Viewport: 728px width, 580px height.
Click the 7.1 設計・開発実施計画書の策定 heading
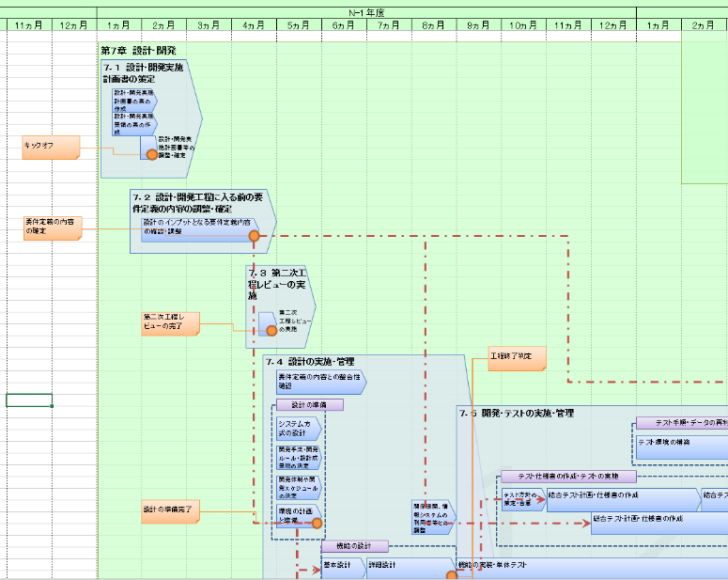[143, 73]
